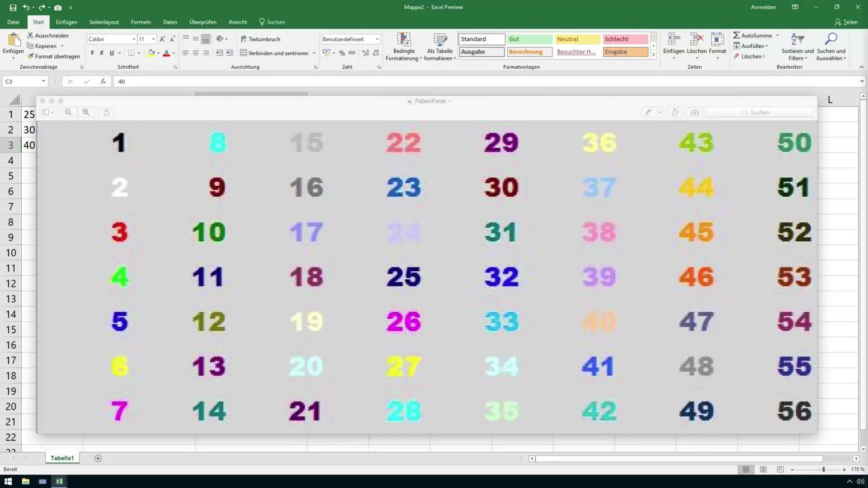Click the percent style icon
Image resolution: width=868 pixels, height=488 pixels.
coord(342,53)
